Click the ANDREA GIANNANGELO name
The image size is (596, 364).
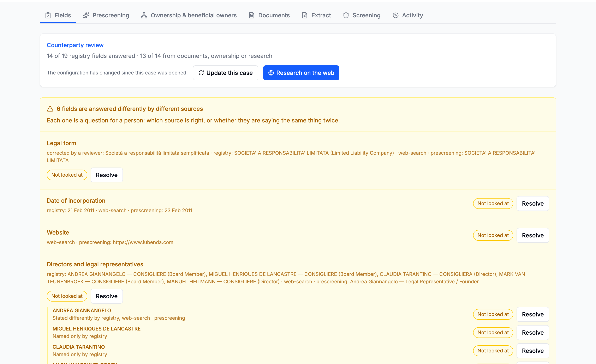(82, 310)
